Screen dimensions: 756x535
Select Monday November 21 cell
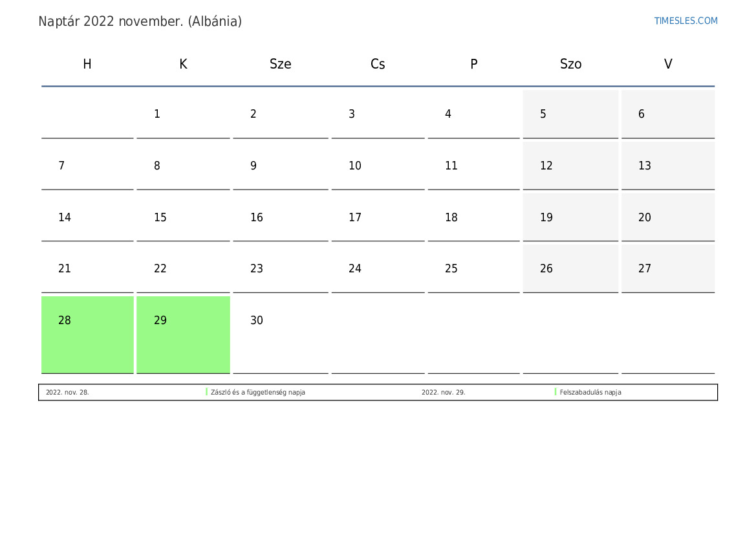pyautogui.click(x=87, y=268)
